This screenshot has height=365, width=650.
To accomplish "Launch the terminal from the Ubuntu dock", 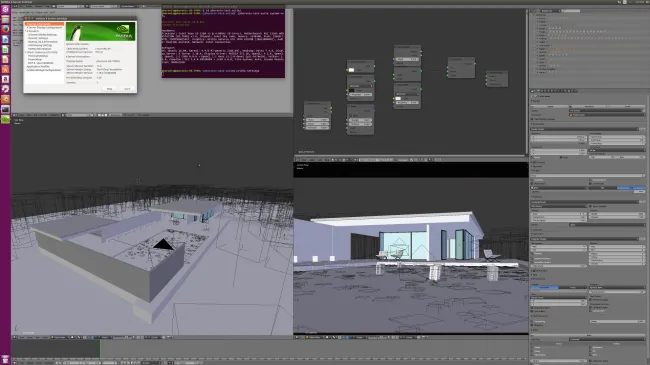I will 5,109.
